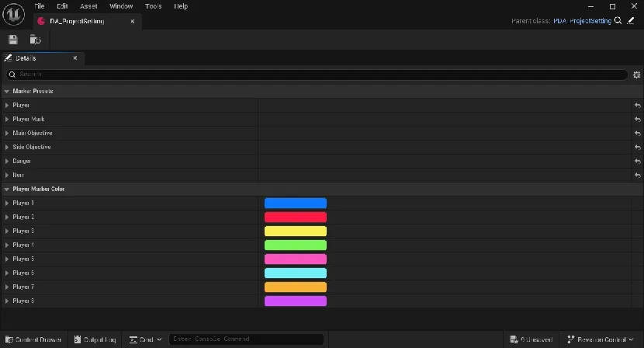Open the green Player 4 color swatch
Image resolution: width=644 pixels, height=348 pixels.
click(x=296, y=245)
